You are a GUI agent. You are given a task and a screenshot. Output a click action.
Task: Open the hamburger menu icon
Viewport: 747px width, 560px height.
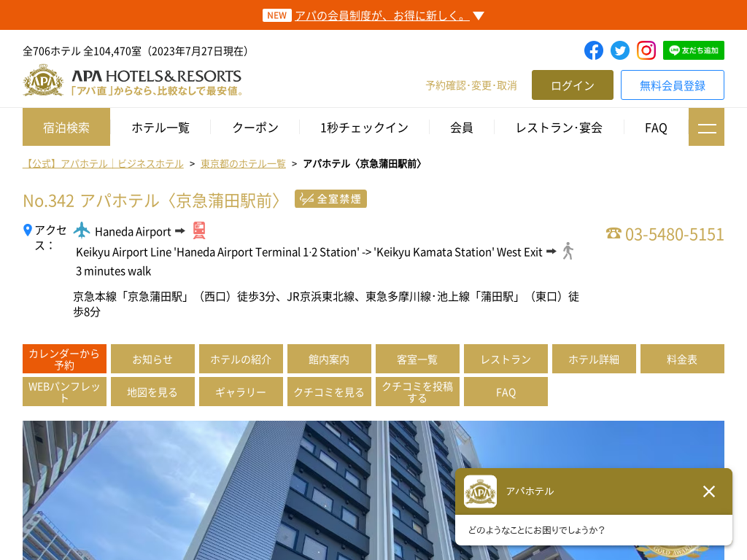click(706, 127)
